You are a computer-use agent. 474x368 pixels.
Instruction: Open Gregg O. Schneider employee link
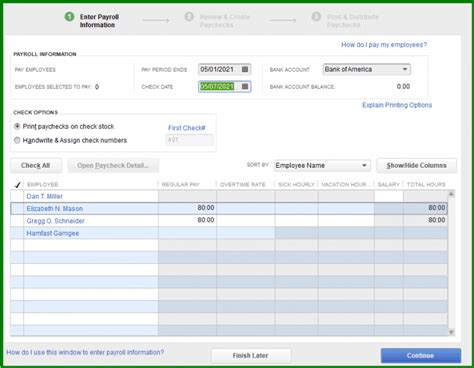click(x=55, y=221)
